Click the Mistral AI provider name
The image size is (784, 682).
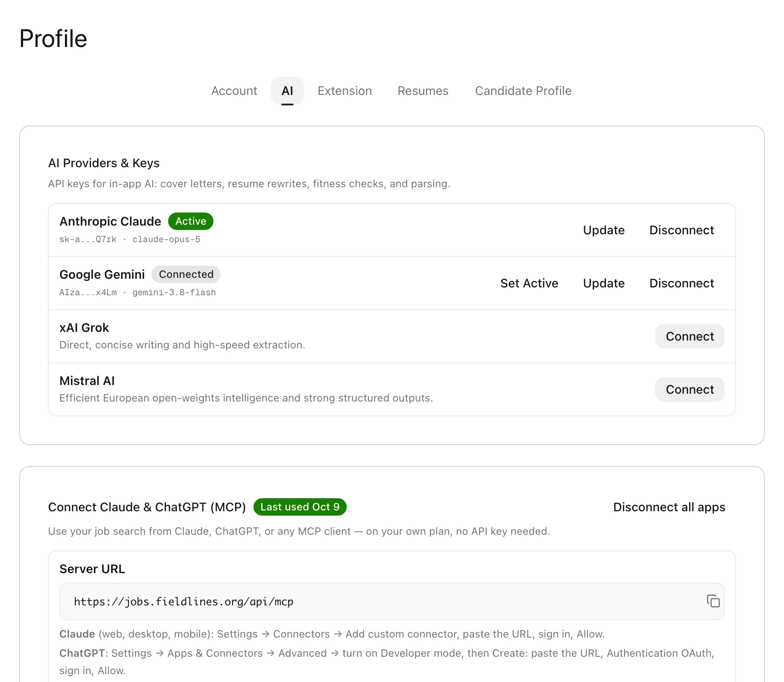(87, 381)
